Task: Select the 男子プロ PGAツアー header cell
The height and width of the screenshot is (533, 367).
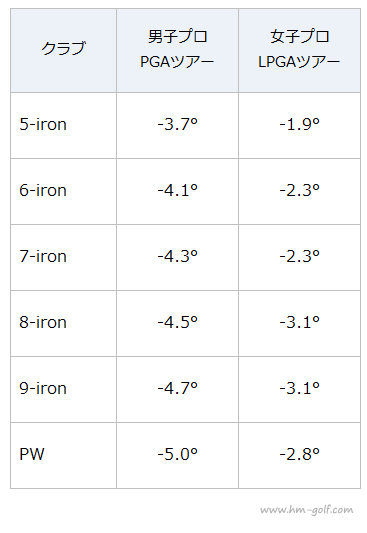Action: (x=177, y=50)
